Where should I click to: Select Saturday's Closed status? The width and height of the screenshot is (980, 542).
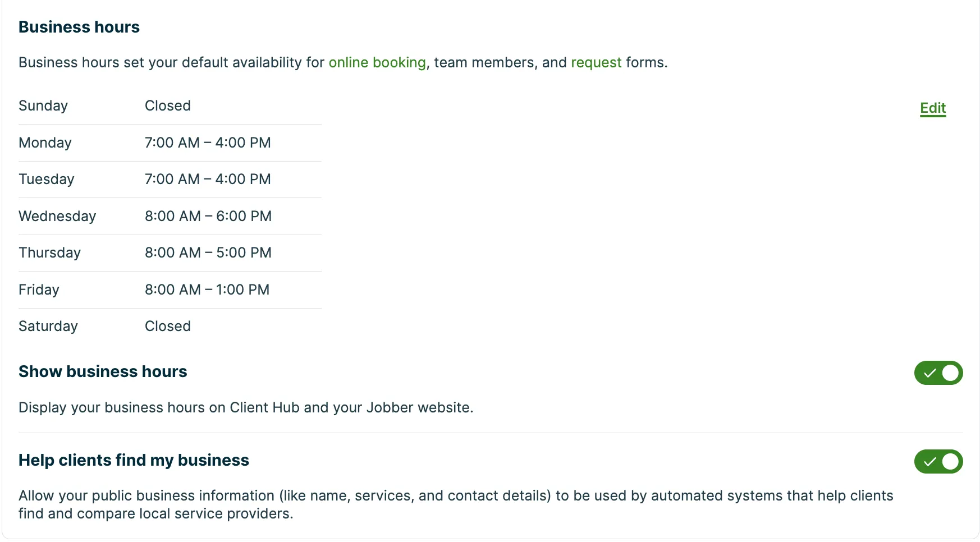(x=168, y=326)
